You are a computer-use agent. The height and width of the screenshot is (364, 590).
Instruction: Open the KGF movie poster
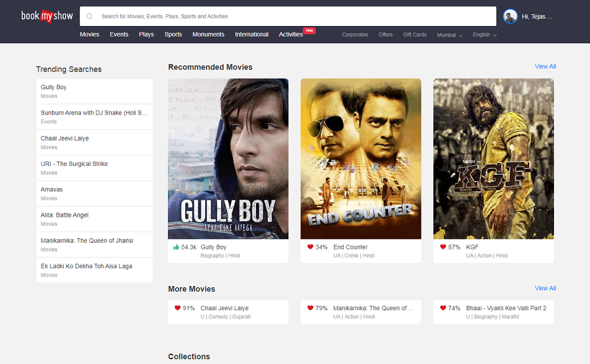point(493,158)
